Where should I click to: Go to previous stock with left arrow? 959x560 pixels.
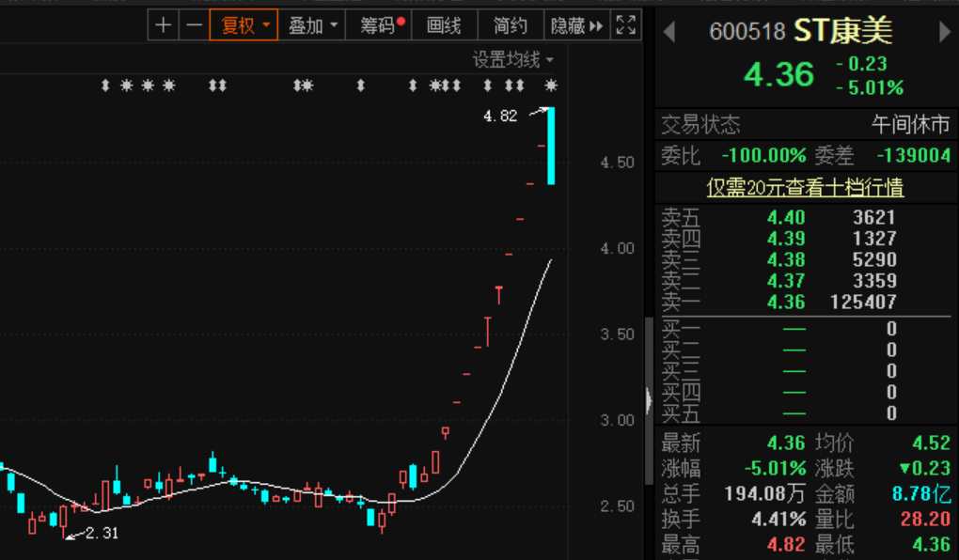(669, 32)
